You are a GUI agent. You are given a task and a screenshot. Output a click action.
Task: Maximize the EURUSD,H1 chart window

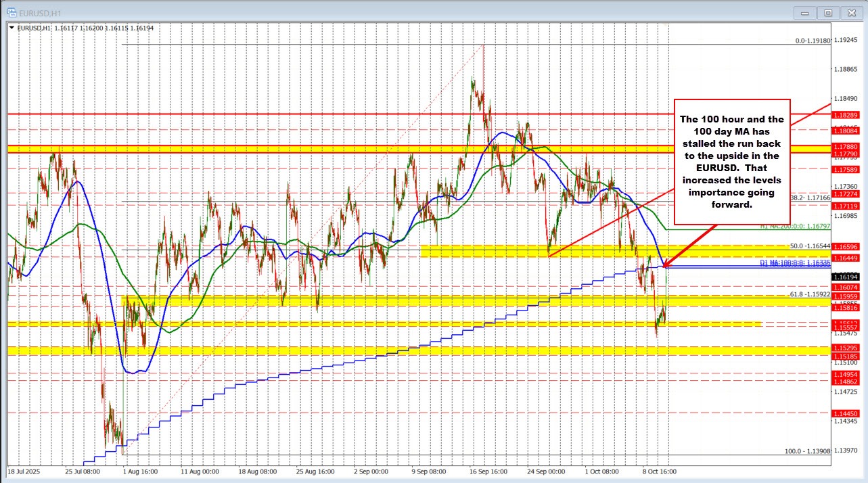[827, 12]
